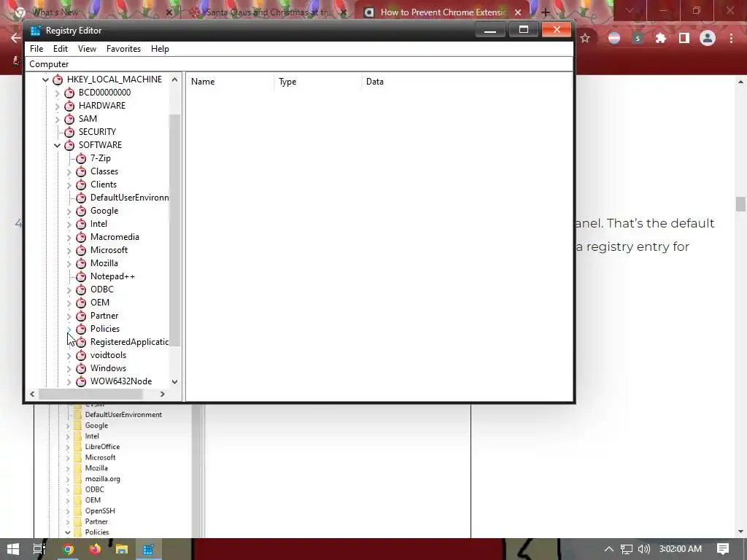Click the Chrome back arrow
This screenshot has height=560, width=747.
coord(16,38)
